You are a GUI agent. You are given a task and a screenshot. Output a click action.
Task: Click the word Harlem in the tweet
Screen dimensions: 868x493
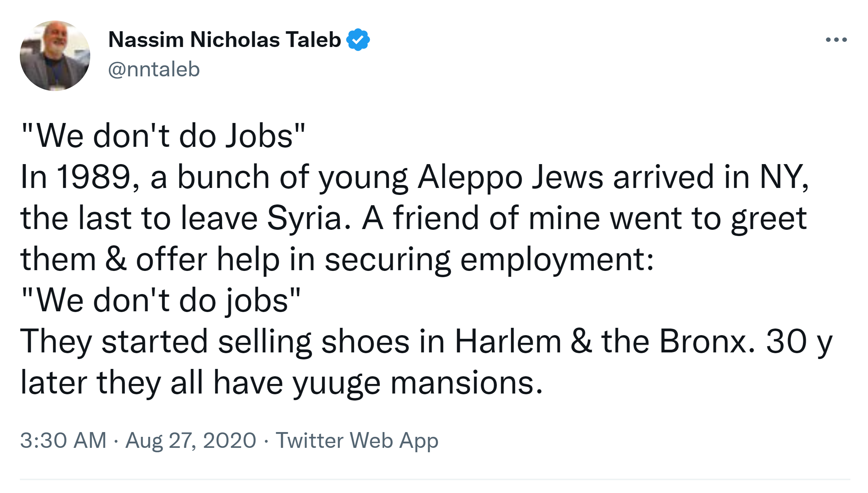tap(508, 342)
